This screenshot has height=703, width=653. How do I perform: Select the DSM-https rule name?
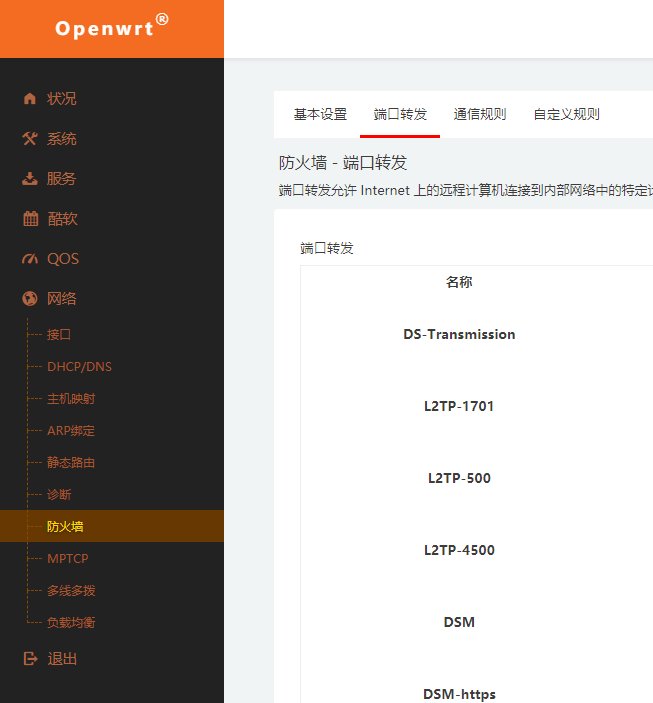(x=459, y=694)
